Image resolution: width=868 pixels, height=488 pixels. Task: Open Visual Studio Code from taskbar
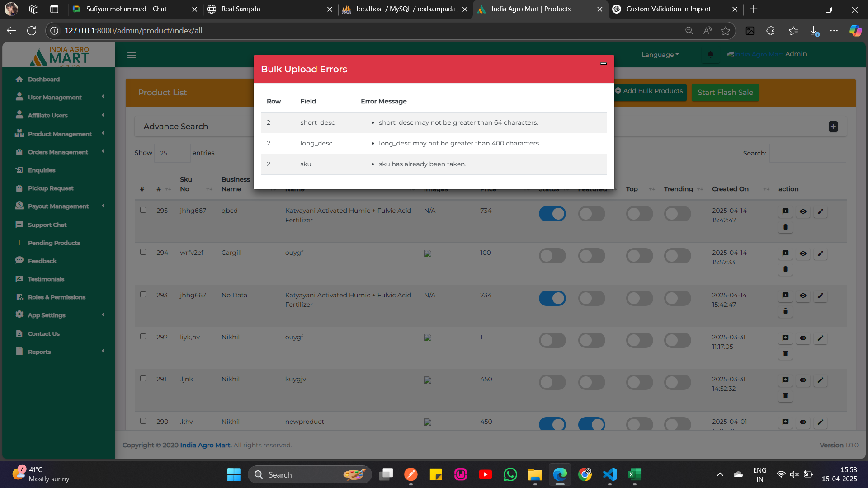point(609,474)
